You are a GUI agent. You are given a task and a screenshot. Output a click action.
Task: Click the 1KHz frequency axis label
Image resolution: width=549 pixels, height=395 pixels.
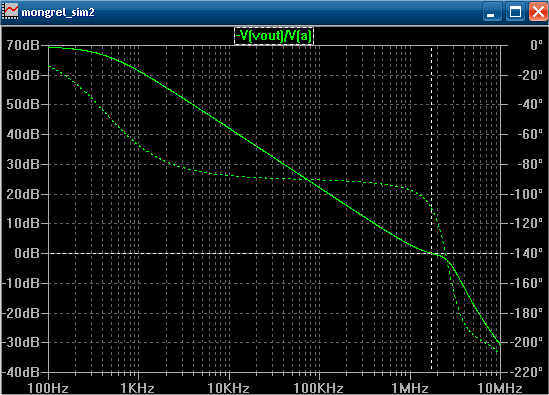(138, 388)
